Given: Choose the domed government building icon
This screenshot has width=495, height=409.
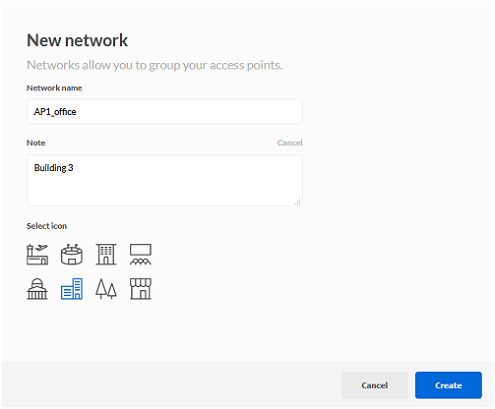Looking at the screenshot, I should pos(37,289).
